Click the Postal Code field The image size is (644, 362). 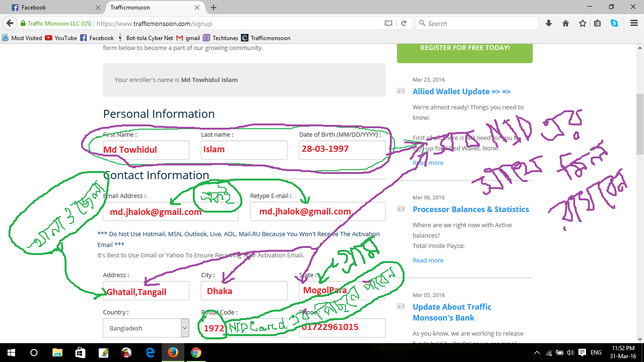(x=244, y=328)
